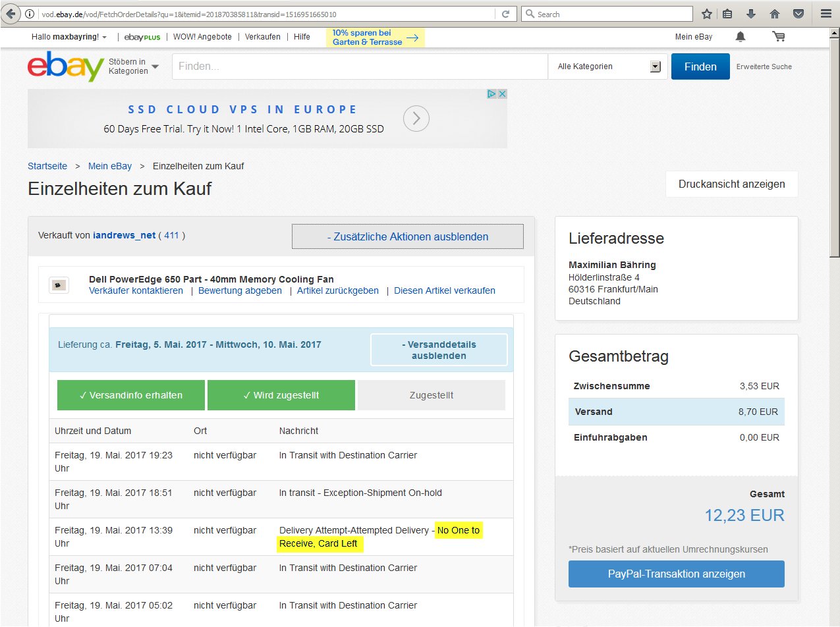Click the eBay logo
840x627 pixels.
[x=65, y=67]
